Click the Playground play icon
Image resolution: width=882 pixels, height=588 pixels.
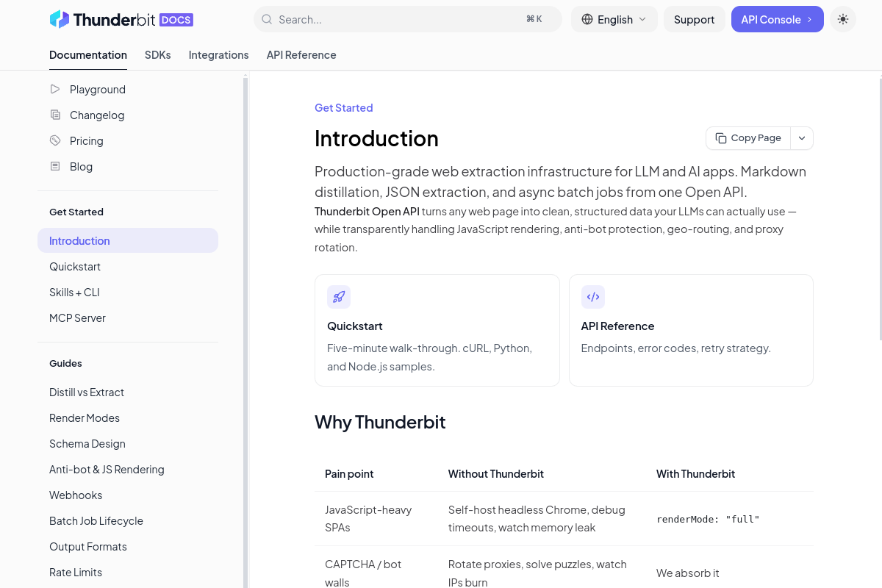point(55,89)
